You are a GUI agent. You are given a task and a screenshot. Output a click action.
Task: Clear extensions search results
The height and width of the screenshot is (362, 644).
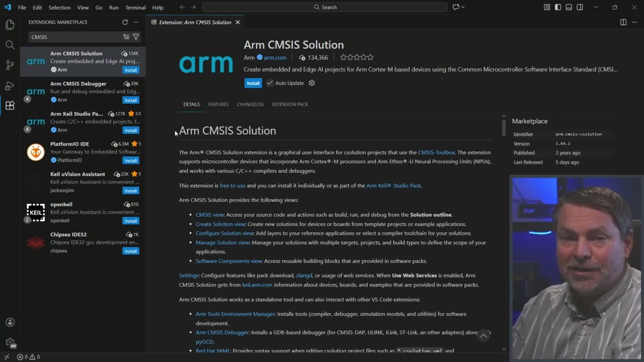click(x=126, y=37)
